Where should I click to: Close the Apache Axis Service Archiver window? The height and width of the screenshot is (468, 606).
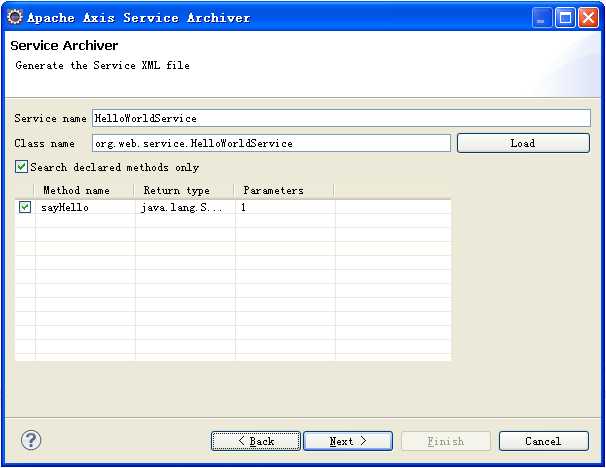pos(588,18)
